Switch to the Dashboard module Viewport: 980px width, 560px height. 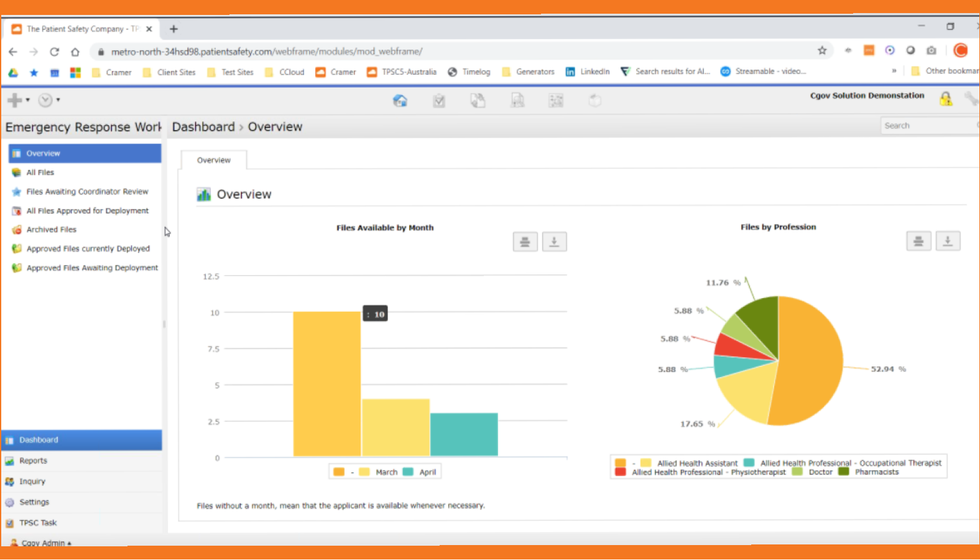coord(81,440)
